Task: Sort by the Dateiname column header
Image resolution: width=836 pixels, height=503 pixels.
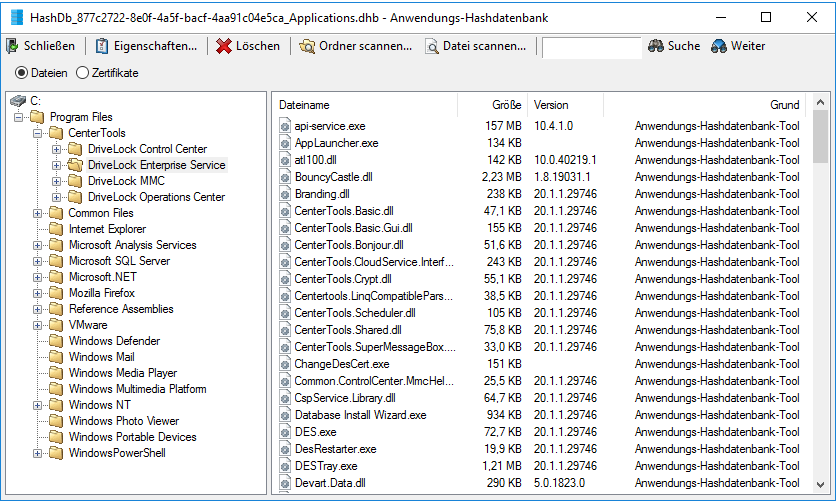Action: 363,105
